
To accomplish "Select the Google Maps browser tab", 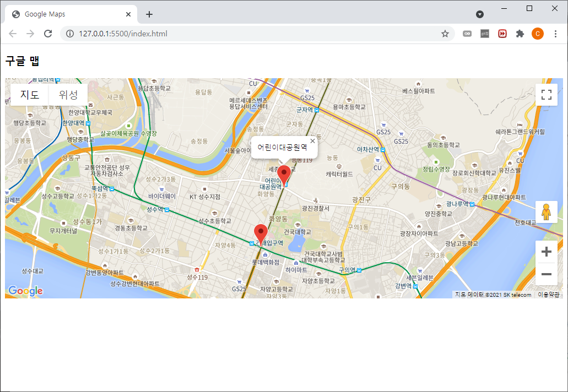I will pos(71,14).
